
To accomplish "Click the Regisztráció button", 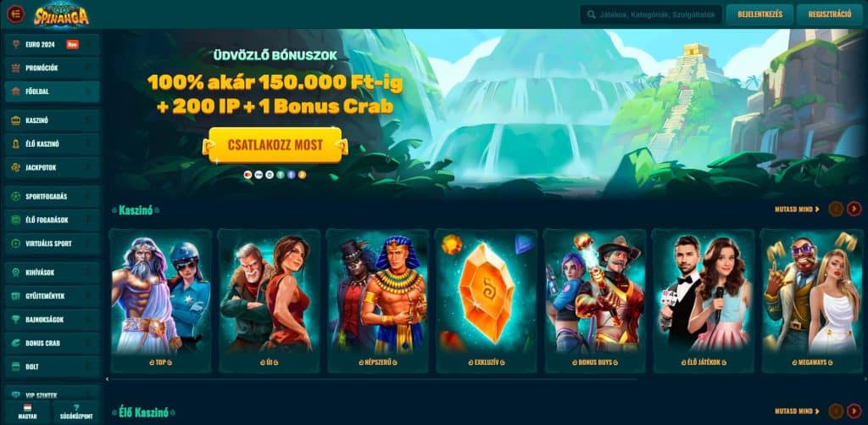I will click(829, 14).
